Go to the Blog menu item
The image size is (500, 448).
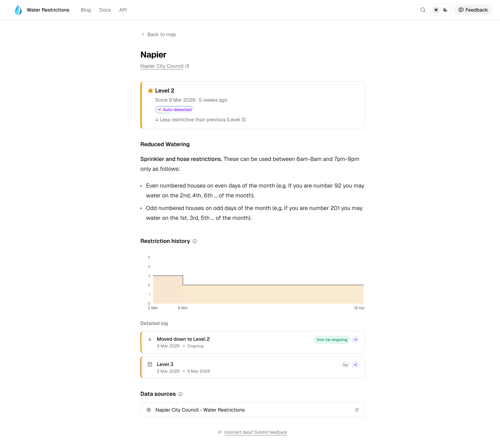coord(85,10)
